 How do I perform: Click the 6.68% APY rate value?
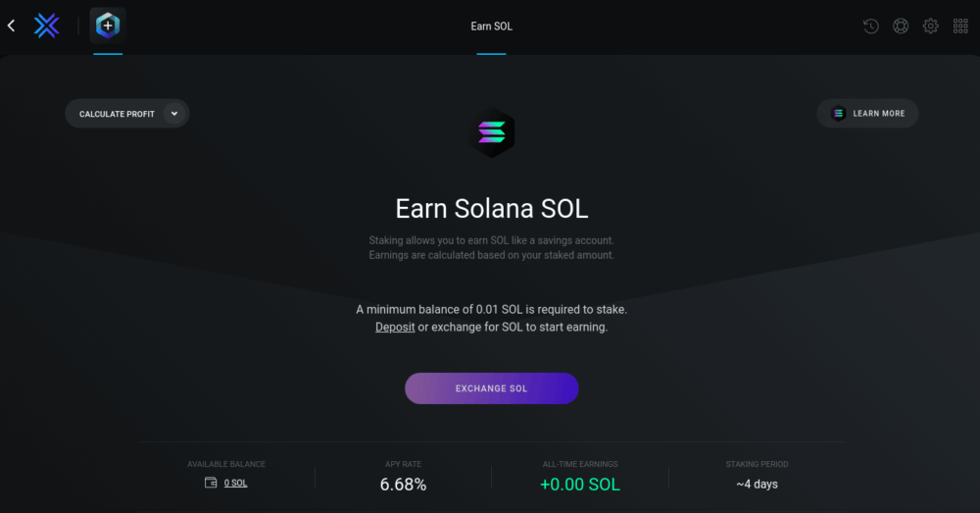tap(403, 484)
